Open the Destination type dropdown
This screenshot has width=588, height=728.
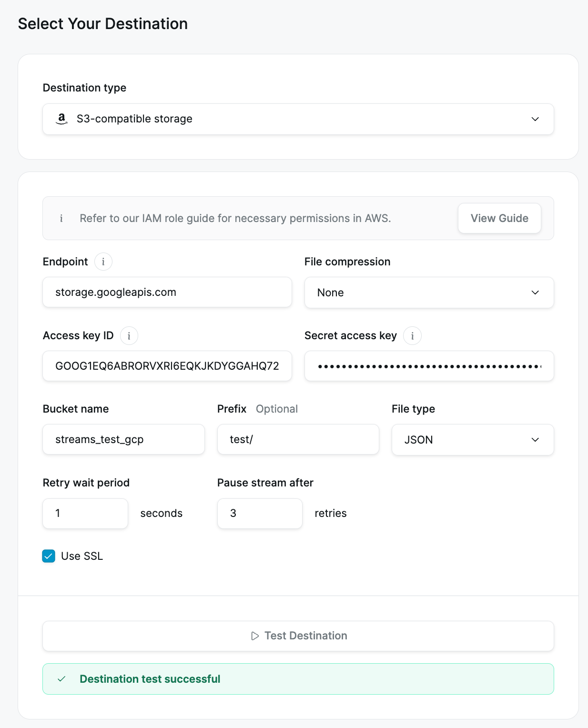point(298,119)
